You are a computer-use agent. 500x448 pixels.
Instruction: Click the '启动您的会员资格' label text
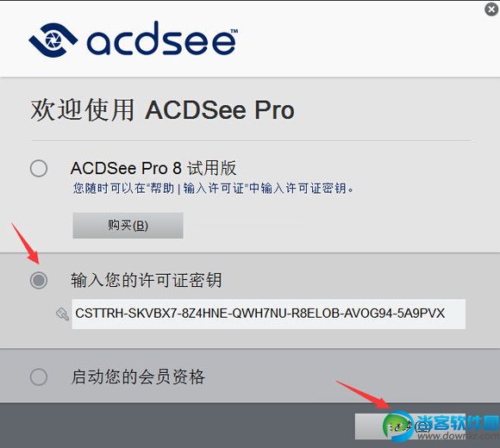point(138,377)
